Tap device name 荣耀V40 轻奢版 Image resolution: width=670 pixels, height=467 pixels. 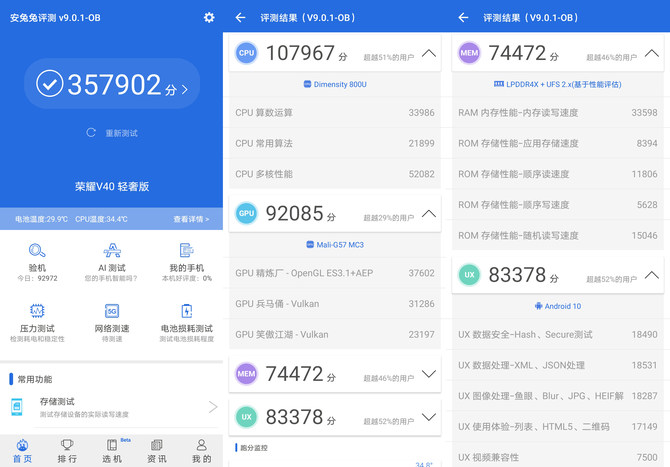112,186
